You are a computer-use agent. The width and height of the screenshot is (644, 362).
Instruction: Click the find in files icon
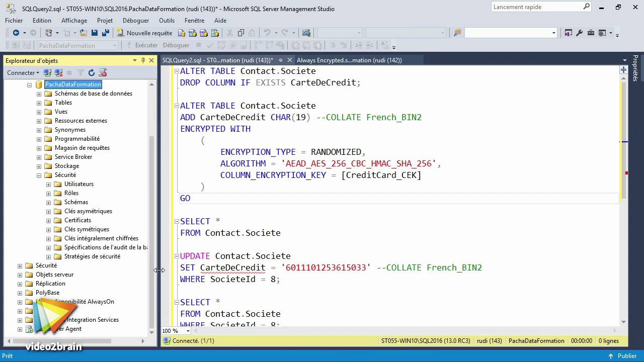(x=457, y=33)
